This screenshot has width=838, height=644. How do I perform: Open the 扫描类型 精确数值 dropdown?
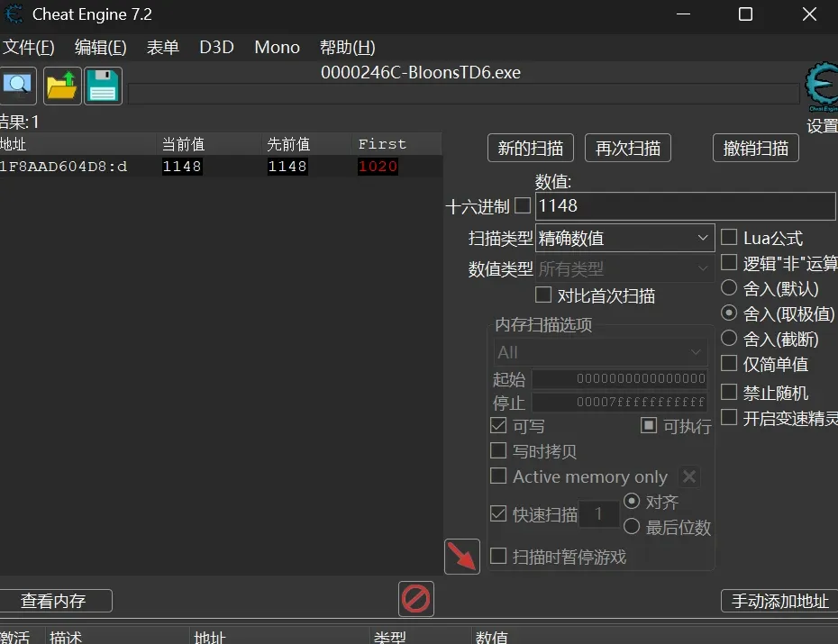click(x=624, y=238)
